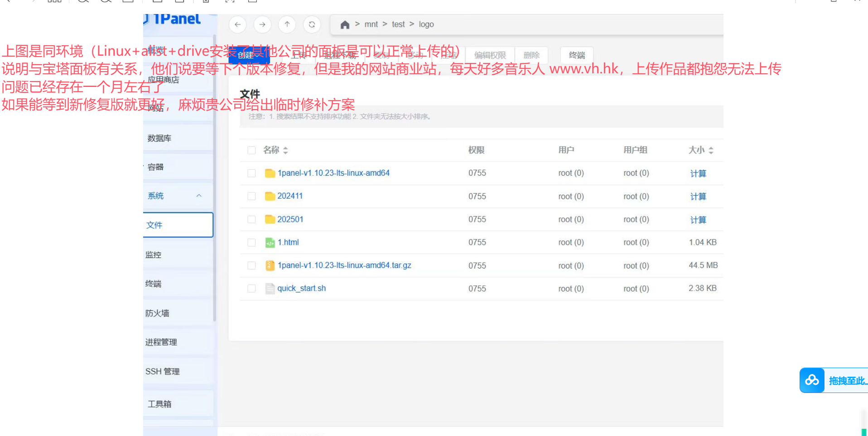868x436 pixels.
Task: Click the 删除 toolbar button
Action: pyautogui.click(x=531, y=55)
